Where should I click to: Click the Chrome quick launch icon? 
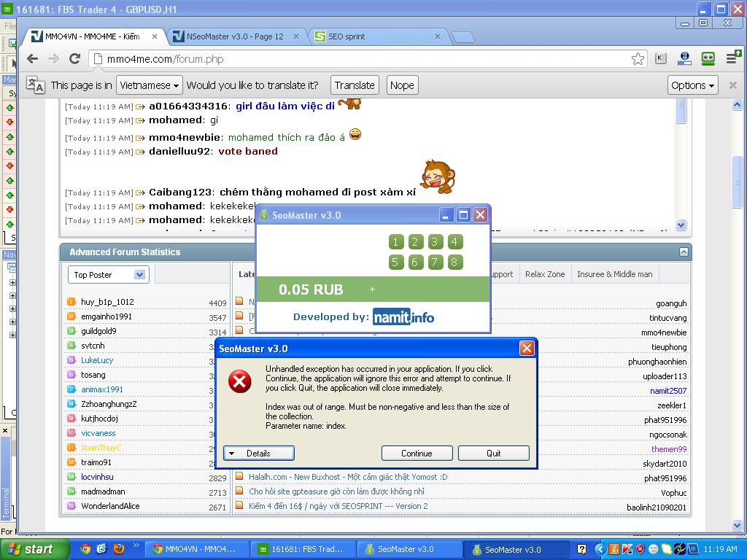click(85, 549)
